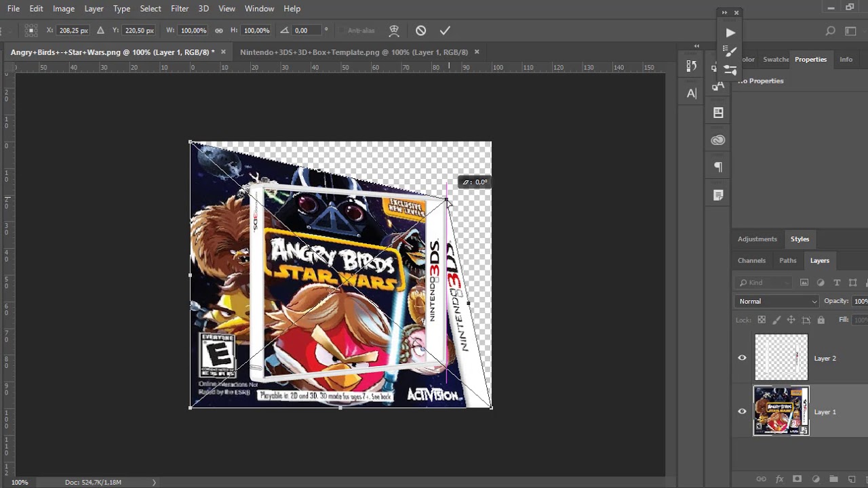
Task: Open the Window menu
Action: click(259, 8)
